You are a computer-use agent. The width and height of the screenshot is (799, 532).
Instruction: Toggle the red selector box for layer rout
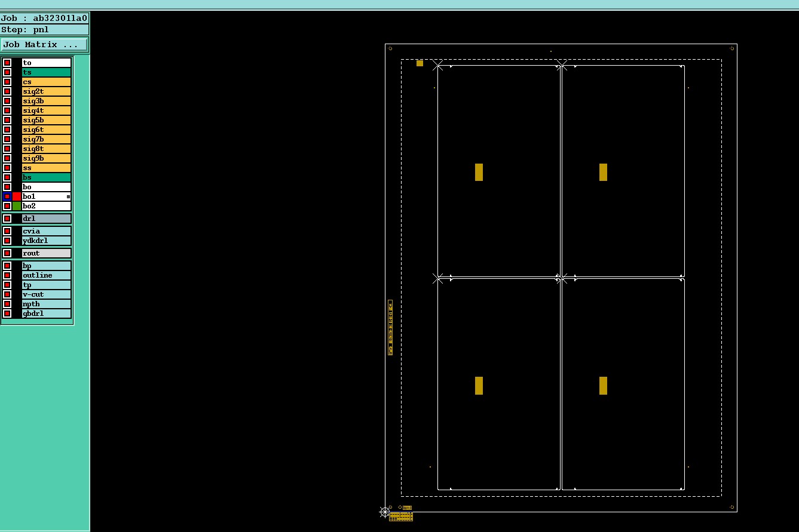click(7, 253)
